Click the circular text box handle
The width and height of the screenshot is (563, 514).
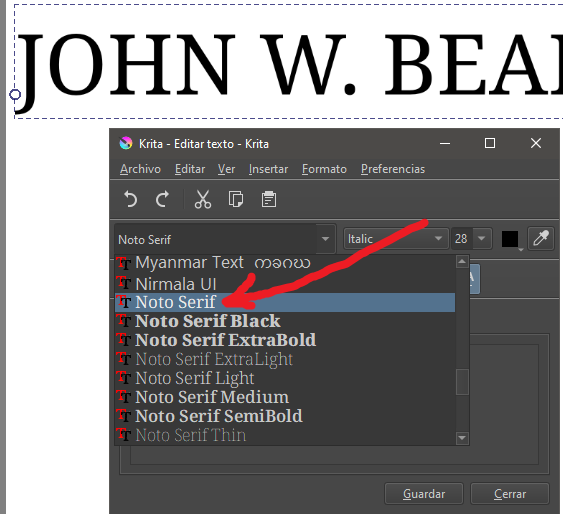pyautogui.click(x=15, y=94)
